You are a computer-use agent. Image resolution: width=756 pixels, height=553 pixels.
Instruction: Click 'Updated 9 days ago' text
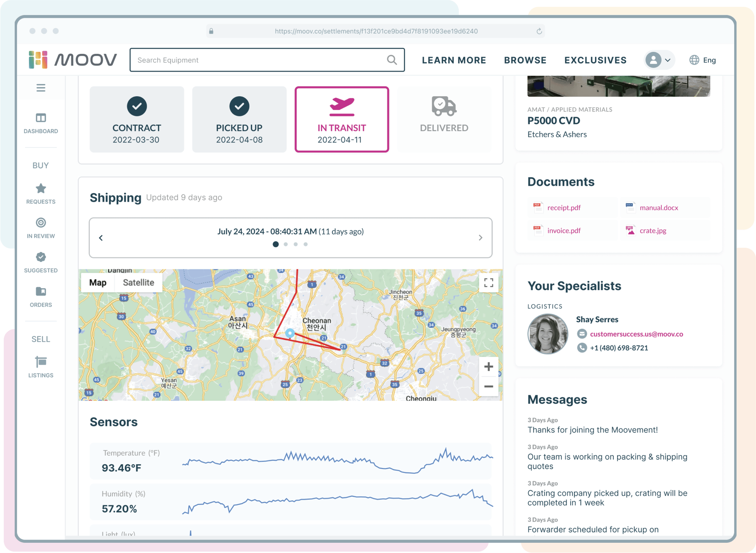184,197
